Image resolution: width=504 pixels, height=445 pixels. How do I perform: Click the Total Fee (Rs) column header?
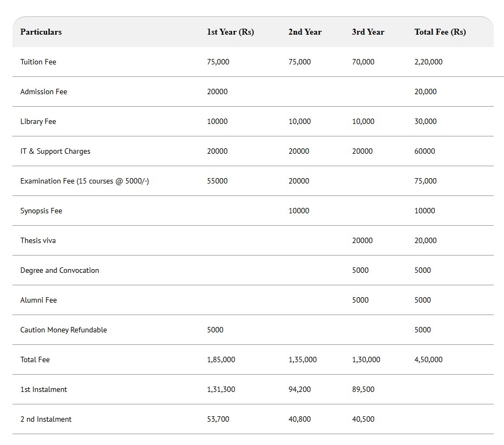tap(440, 32)
